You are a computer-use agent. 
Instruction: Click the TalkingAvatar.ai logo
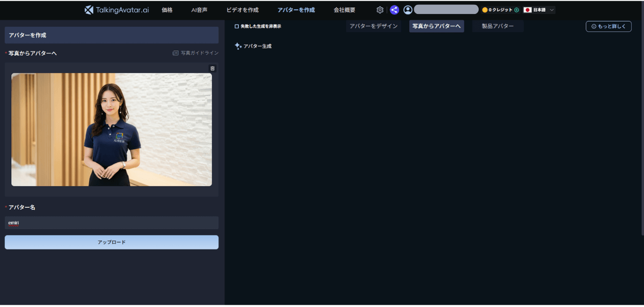[116, 10]
